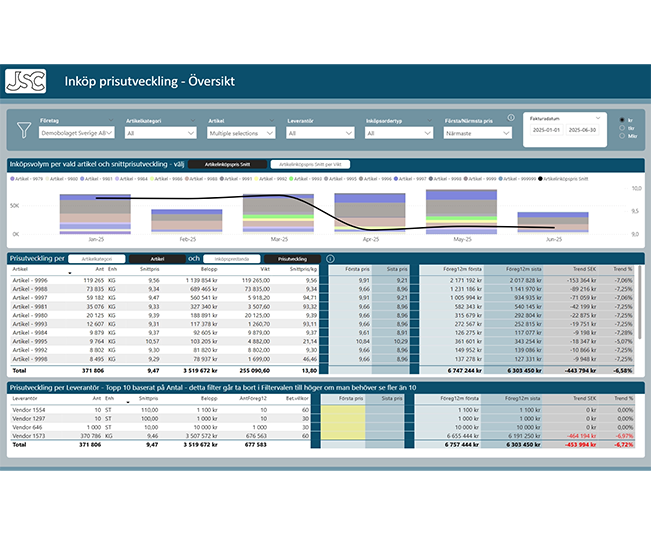Open the Inköpsordertyp dropdown
Screen dimensions: 651x535
point(399,133)
